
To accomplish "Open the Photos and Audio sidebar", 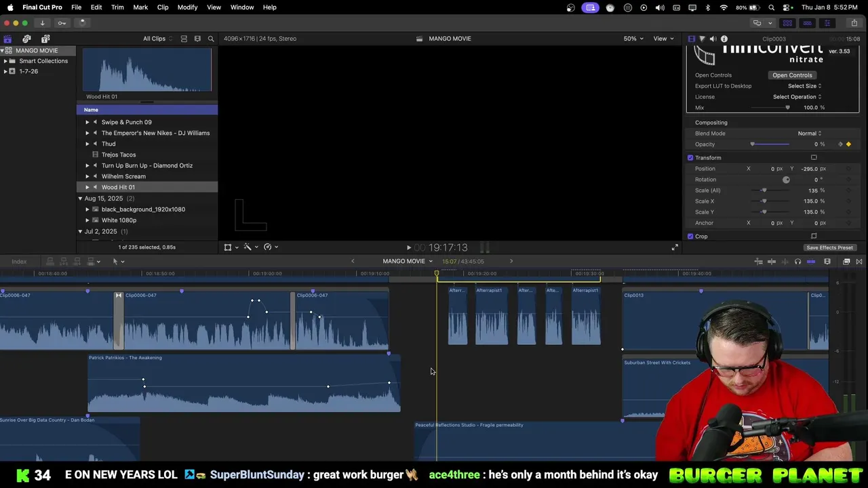I will click(x=26, y=39).
